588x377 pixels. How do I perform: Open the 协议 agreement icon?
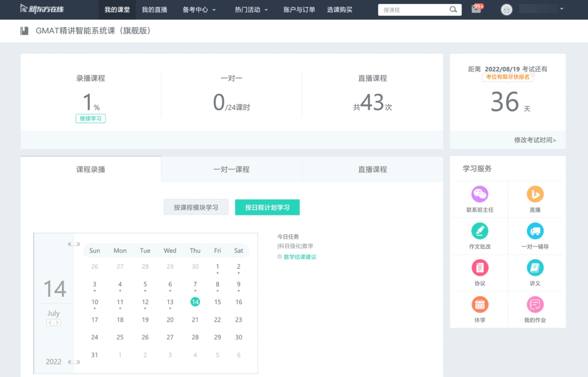pyautogui.click(x=479, y=268)
